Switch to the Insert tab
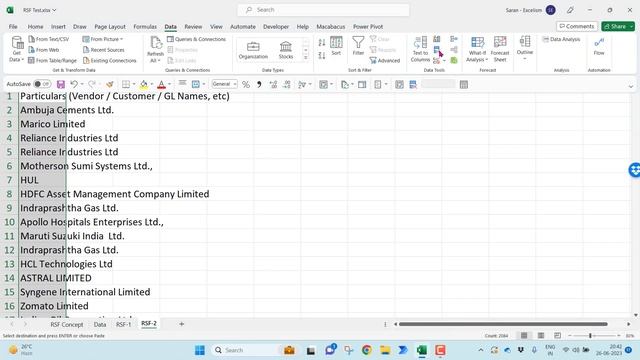The width and height of the screenshot is (640, 360). 58,27
